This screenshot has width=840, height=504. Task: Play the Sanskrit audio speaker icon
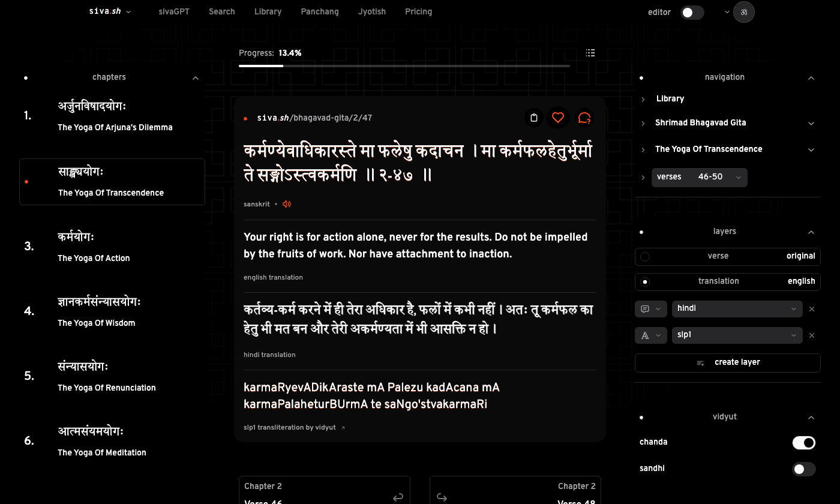coord(287,204)
